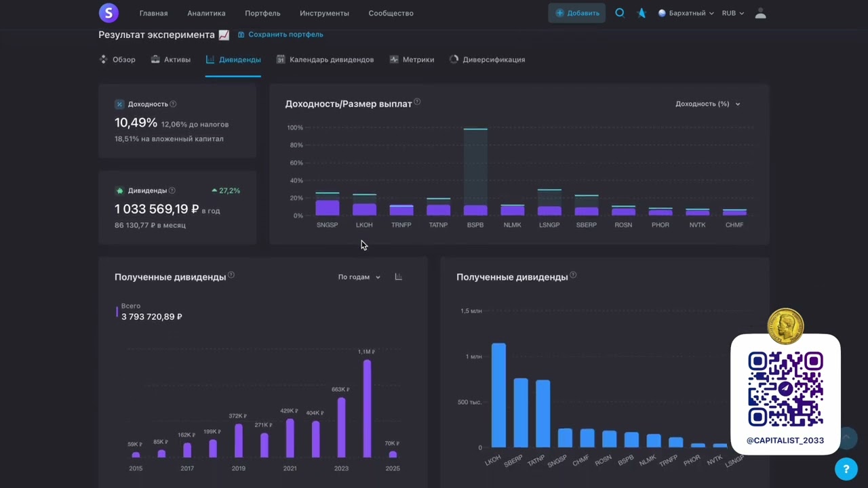
Task: Click the 27,2% growth indicator
Action: 226,191
